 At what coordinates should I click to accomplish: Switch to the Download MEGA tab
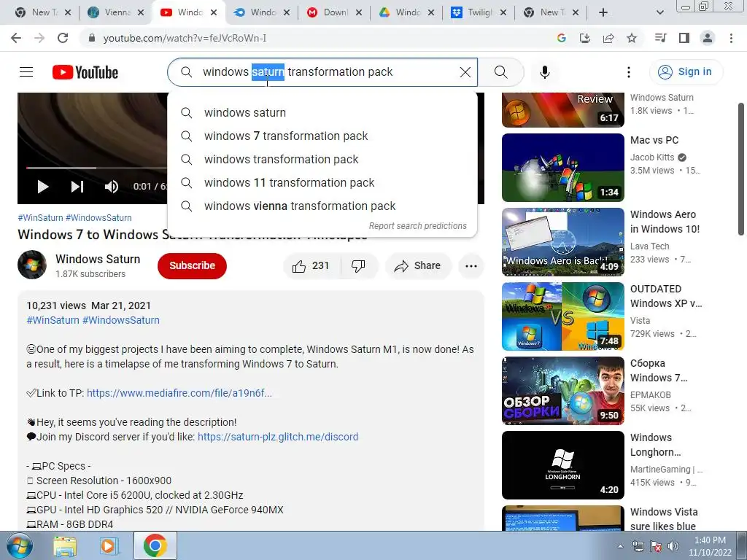[333, 12]
